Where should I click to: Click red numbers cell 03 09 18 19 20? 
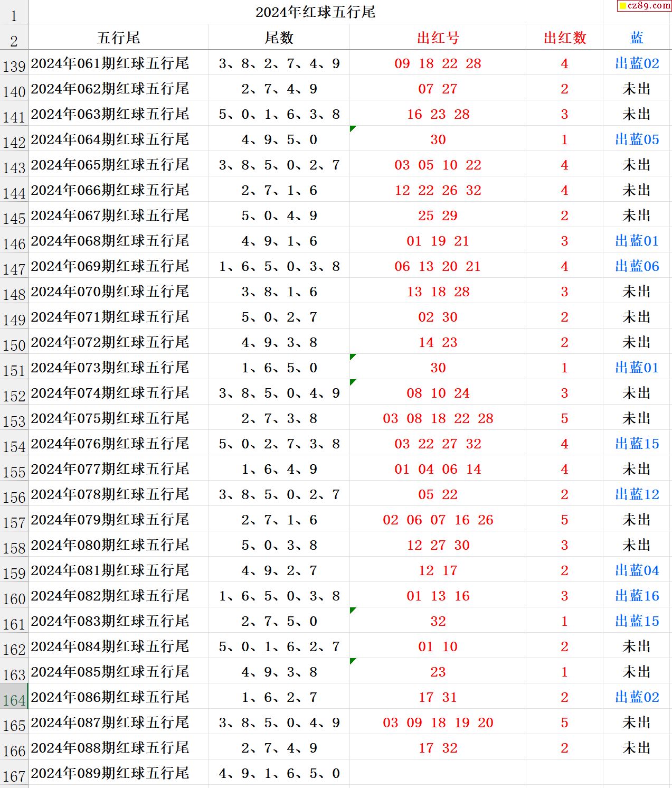pos(438,723)
